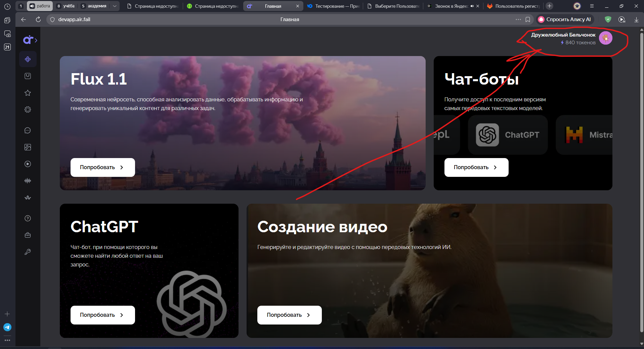Screen dimensions: 644x349
Task: Switch to the "академия" tab group
Action: 94,6
